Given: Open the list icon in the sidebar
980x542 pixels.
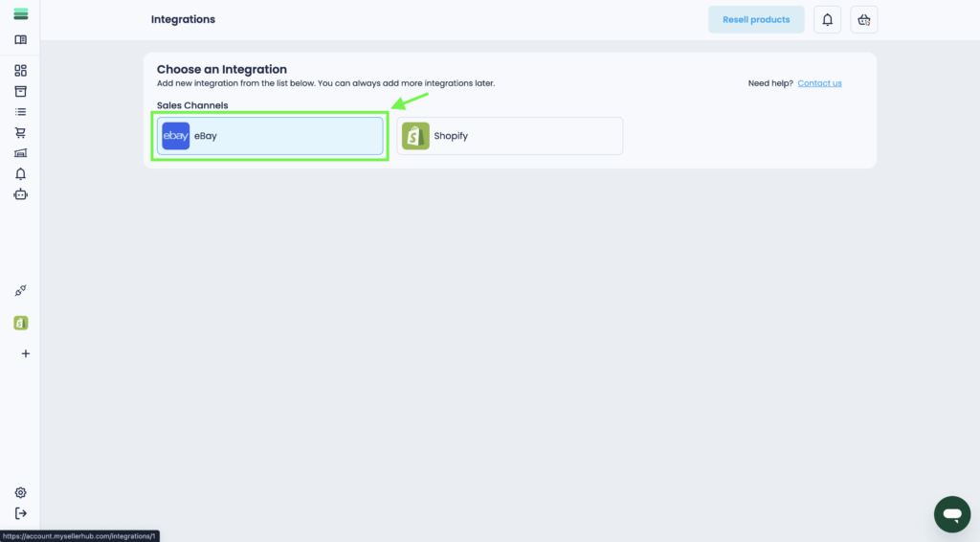Looking at the screenshot, I should coord(20,112).
